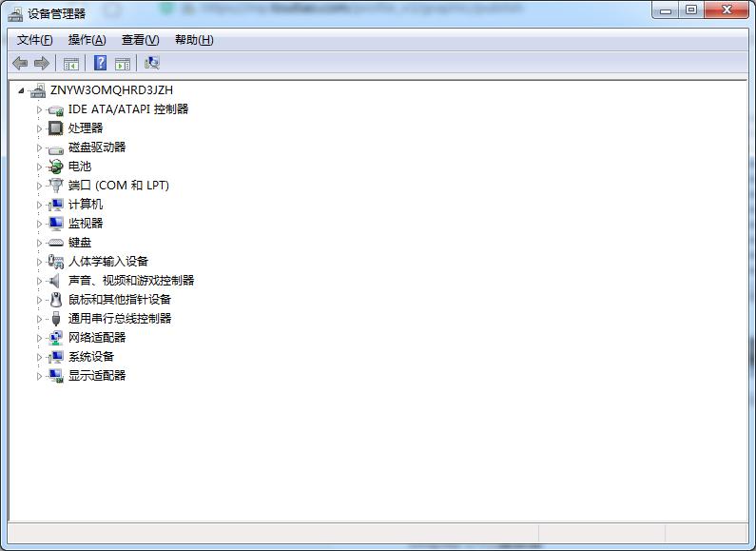Click the 监视器 monitor icon
Screen dimensions: 756x551
56,224
